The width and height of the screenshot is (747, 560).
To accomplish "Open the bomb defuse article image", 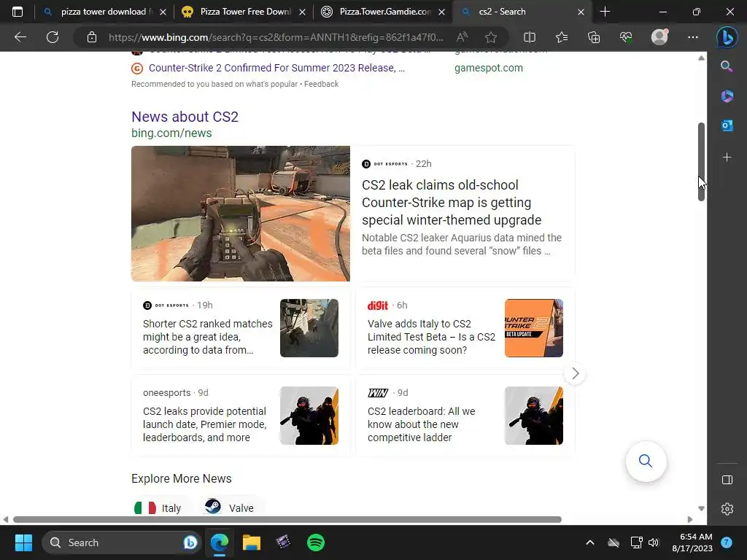I will pos(241,214).
